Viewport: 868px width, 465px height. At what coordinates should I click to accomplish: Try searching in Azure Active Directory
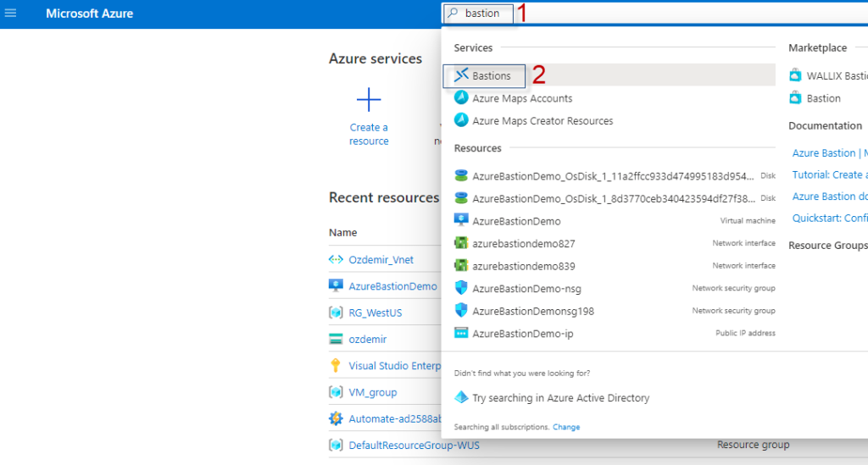pyautogui.click(x=560, y=398)
